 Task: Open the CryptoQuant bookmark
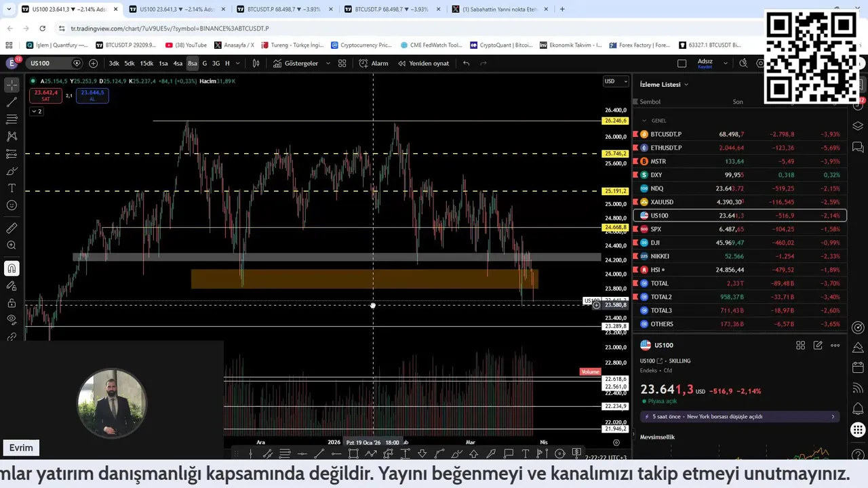click(500, 45)
